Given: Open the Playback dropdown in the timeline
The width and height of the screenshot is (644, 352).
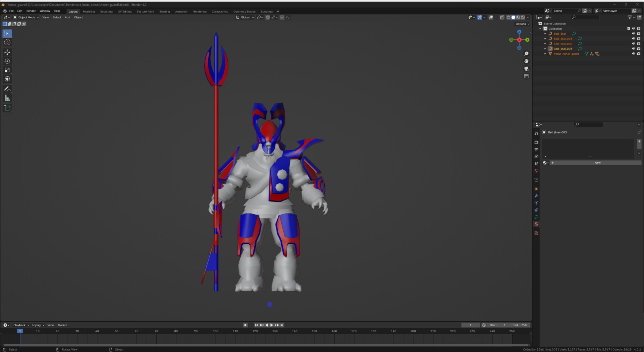Looking at the screenshot, I should point(21,325).
